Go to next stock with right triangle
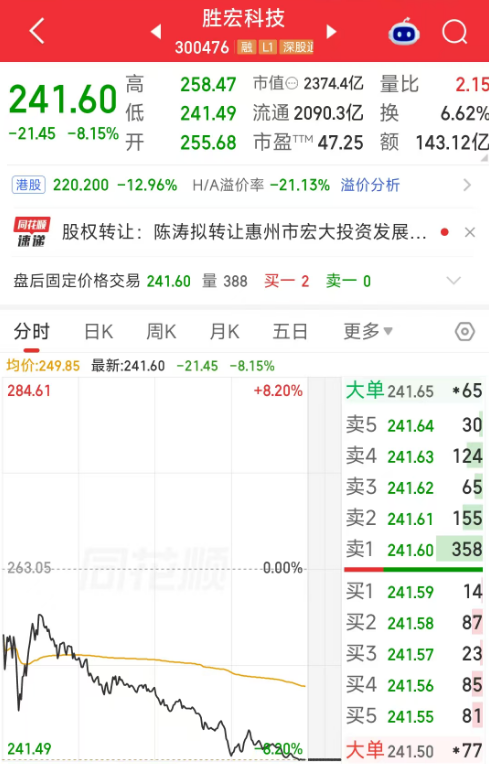 tap(331, 32)
